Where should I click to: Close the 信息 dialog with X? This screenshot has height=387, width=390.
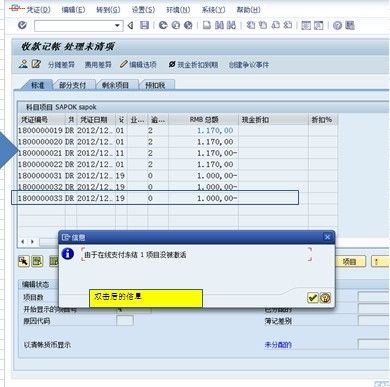click(327, 237)
